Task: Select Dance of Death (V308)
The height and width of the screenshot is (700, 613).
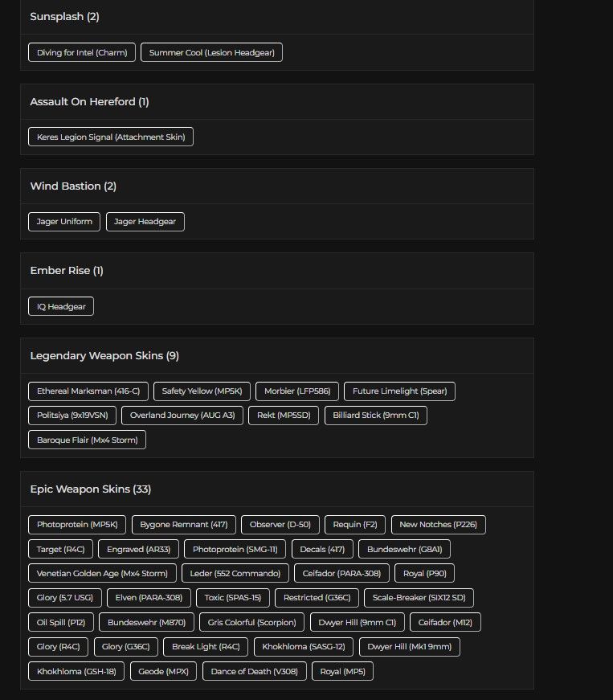Action: pyautogui.click(x=255, y=671)
